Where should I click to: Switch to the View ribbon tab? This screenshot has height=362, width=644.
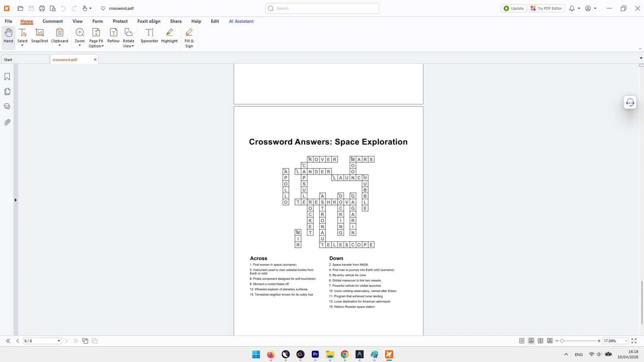[x=78, y=21]
